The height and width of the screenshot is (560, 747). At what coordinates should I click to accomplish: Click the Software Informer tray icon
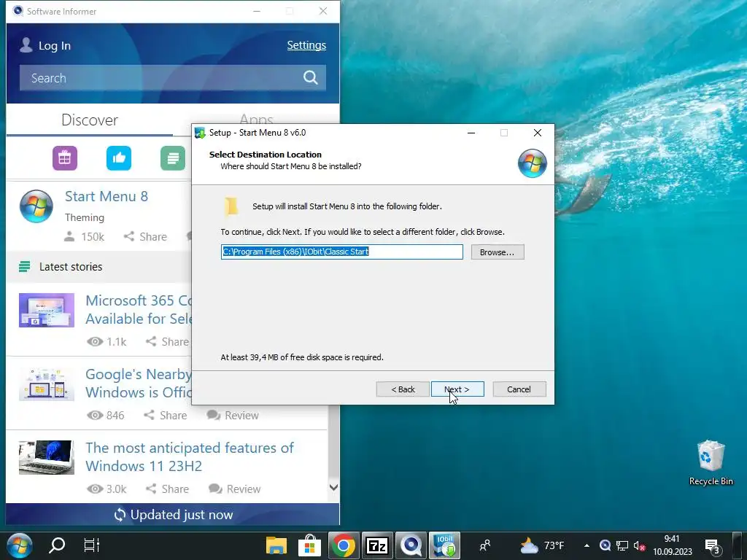click(605, 545)
